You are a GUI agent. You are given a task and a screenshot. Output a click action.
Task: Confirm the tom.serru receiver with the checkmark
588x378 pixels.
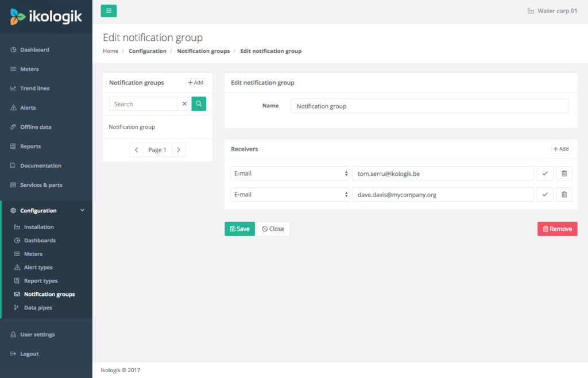point(545,173)
